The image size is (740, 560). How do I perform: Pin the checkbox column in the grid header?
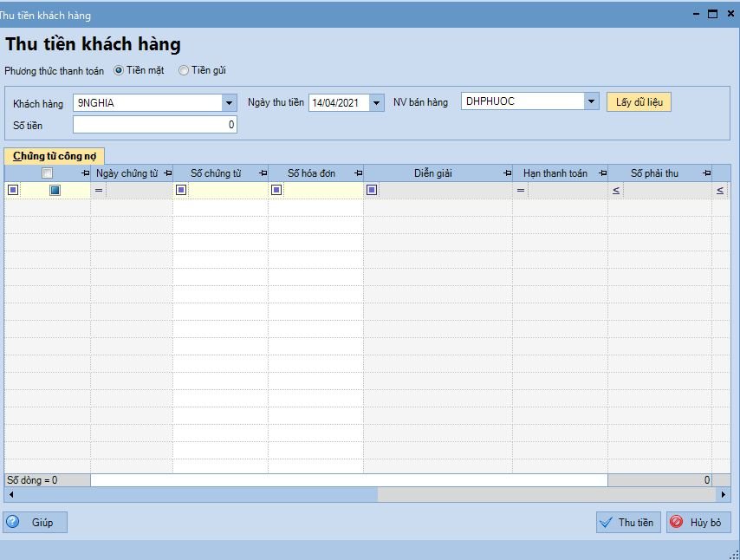[86, 173]
